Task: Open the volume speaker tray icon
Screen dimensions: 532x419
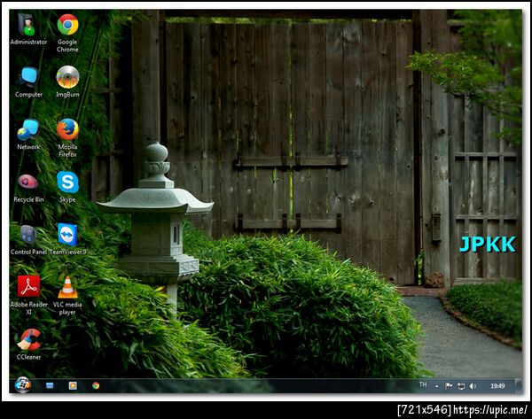Action: click(x=473, y=386)
